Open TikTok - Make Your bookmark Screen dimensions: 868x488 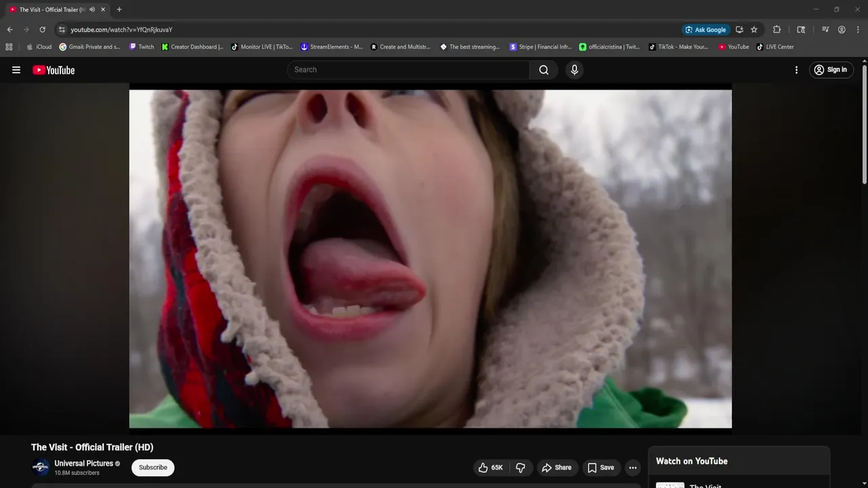point(679,47)
